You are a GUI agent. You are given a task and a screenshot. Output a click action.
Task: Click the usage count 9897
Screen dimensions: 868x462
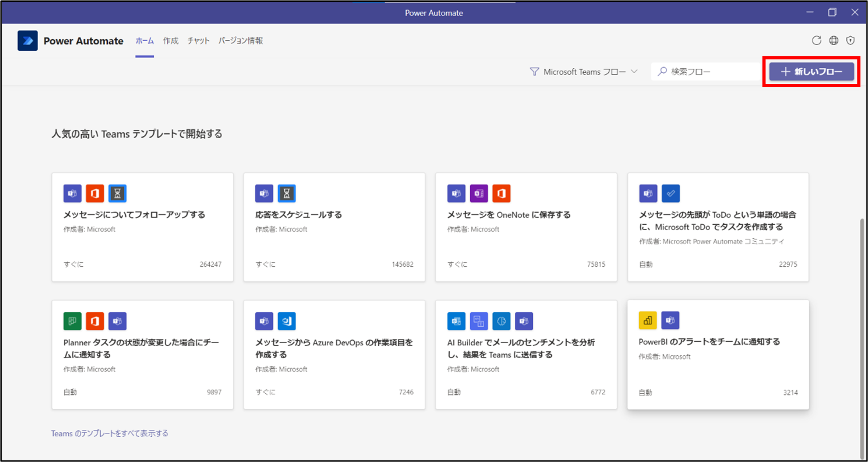coord(214,392)
